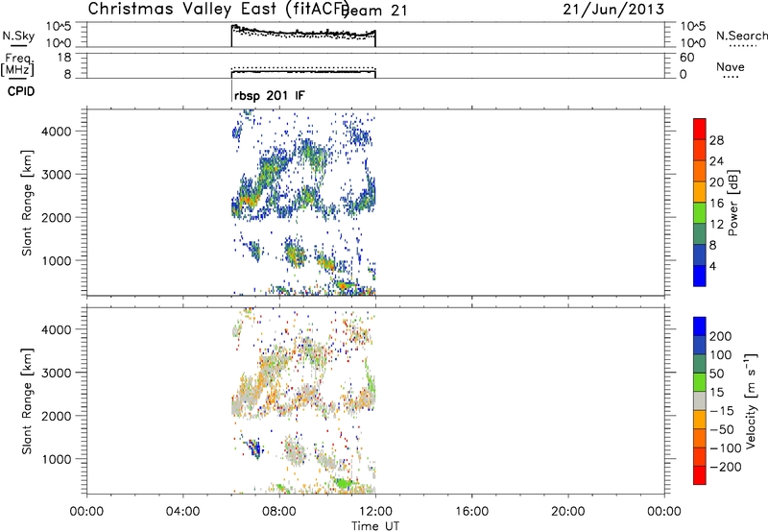Click the '24' label on Power colorbar

tap(716, 161)
